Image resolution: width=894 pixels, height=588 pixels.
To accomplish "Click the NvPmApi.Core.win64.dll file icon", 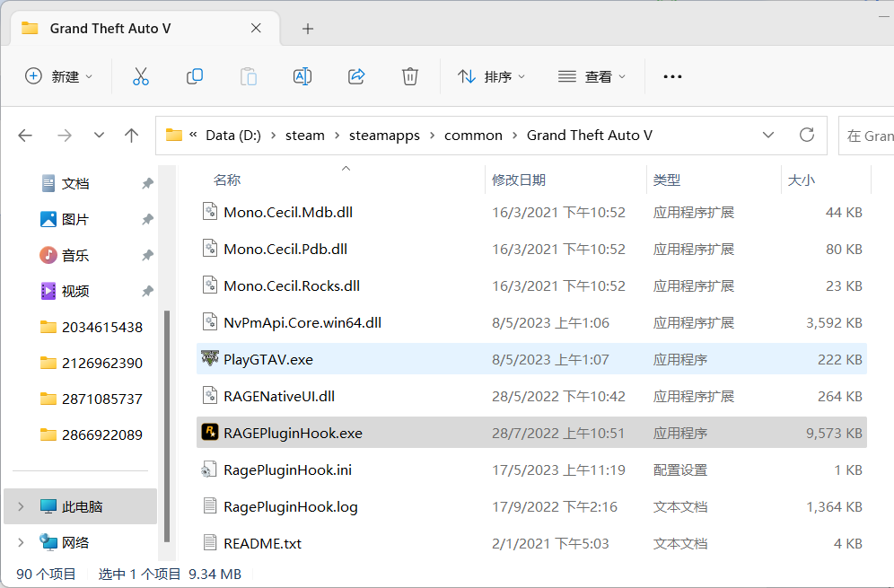I will [210, 321].
